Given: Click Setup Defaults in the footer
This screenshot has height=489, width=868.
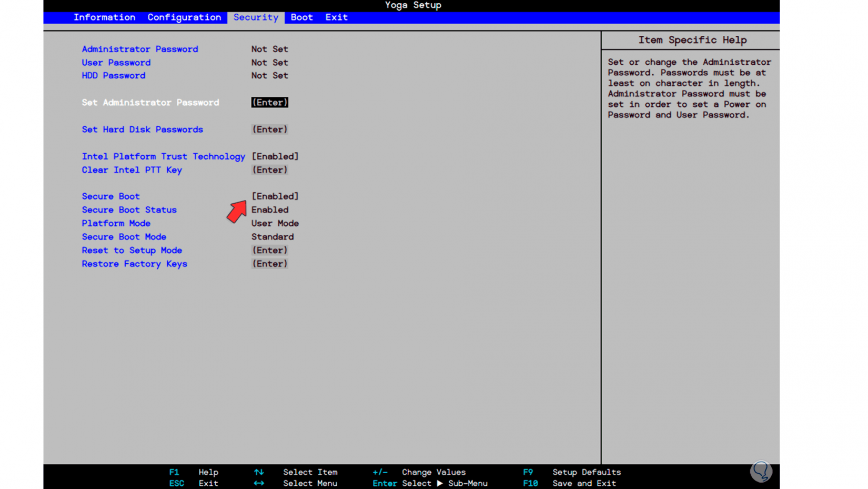Looking at the screenshot, I should [587, 472].
